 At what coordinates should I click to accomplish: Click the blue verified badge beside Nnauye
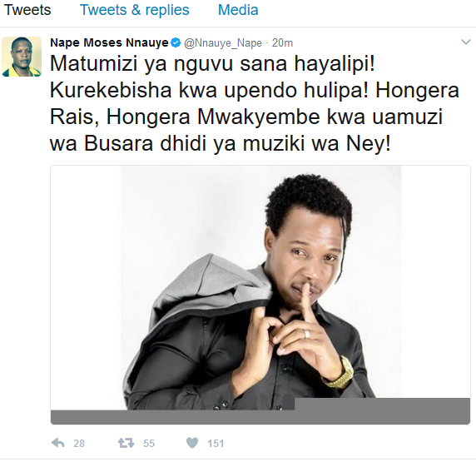tap(176, 42)
